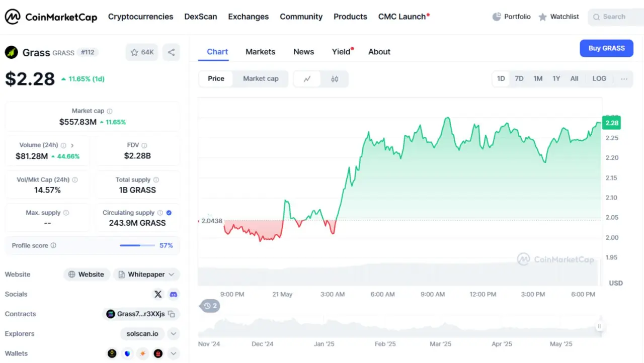Click the Profile score info icon
The width and height of the screenshot is (644, 363).
click(53, 245)
